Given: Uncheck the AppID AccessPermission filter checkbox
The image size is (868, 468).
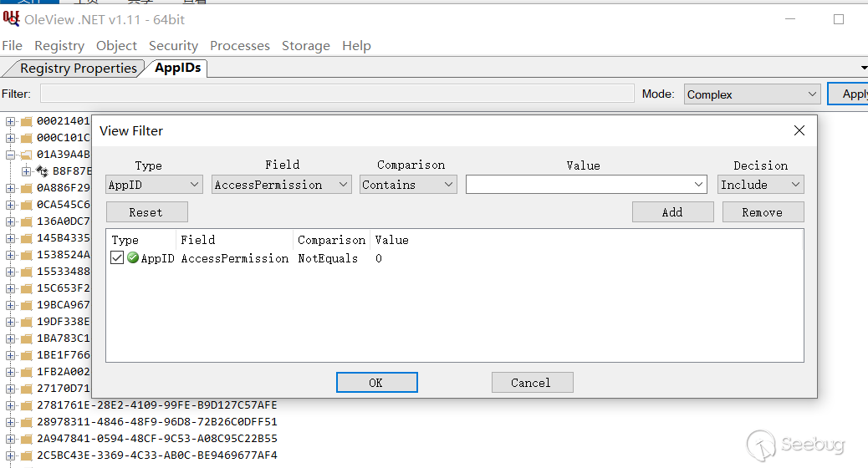Looking at the screenshot, I should point(117,258).
